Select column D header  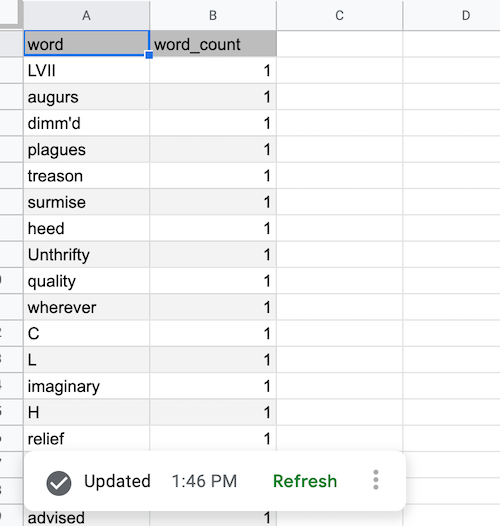click(452, 15)
